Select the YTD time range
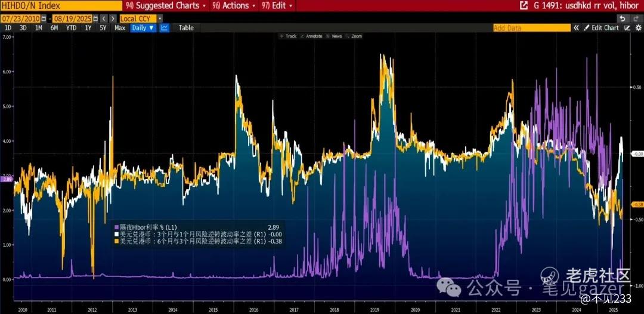644x314 pixels. coord(71,27)
